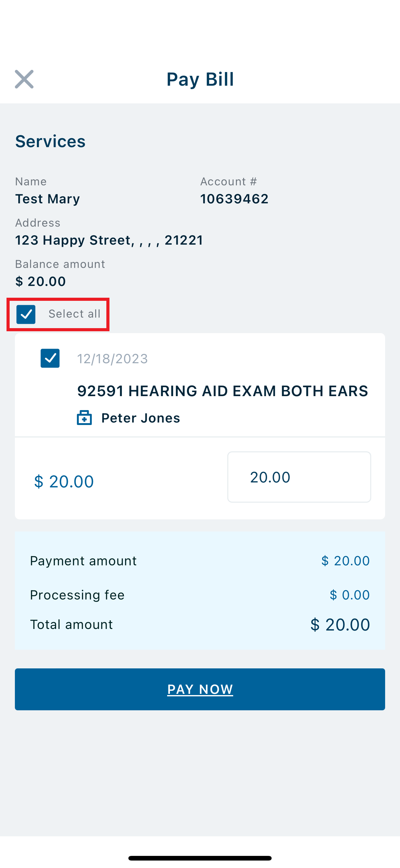Select the 92591 Hearing Aid Exam service title
The image size is (400, 868).
point(223,391)
